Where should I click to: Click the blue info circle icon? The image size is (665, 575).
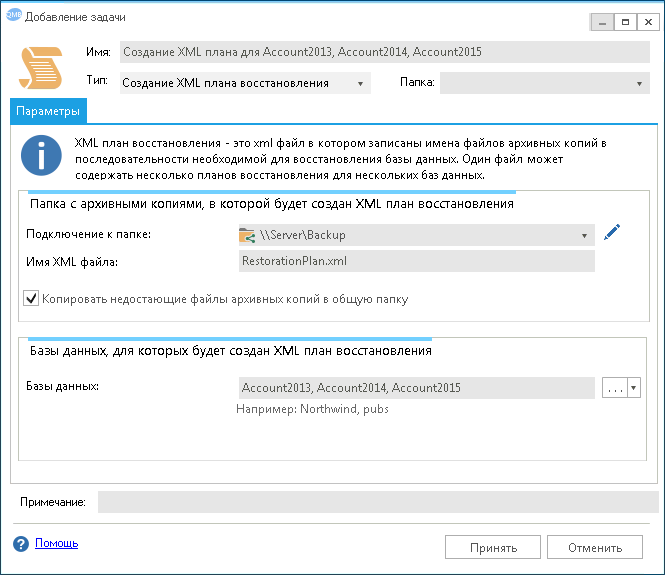click(x=41, y=155)
